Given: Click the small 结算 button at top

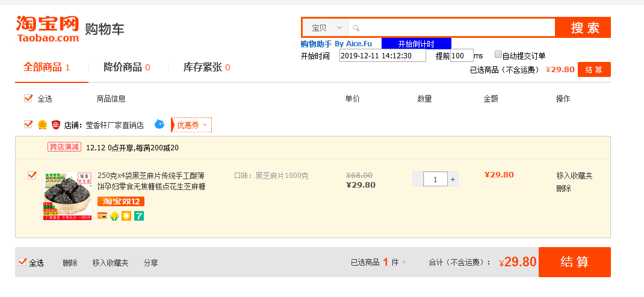Looking at the screenshot, I should click(594, 69).
